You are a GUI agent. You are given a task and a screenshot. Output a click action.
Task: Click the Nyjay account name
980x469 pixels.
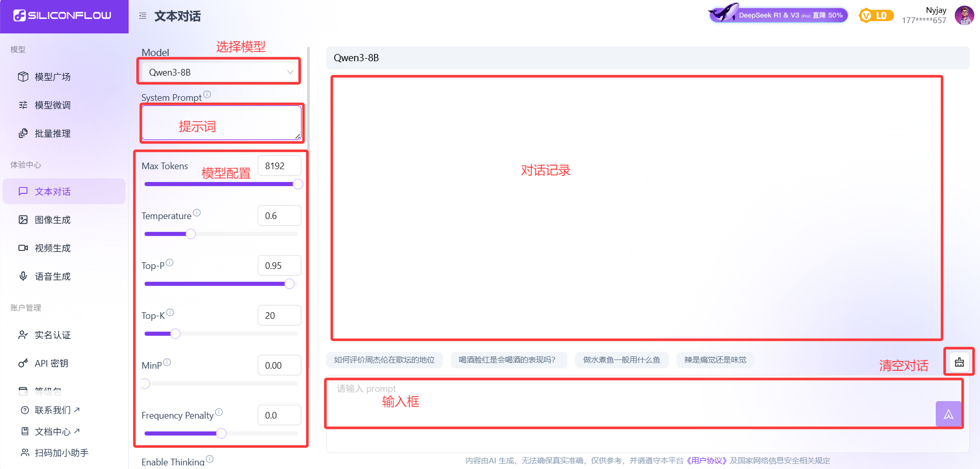point(936,10)
